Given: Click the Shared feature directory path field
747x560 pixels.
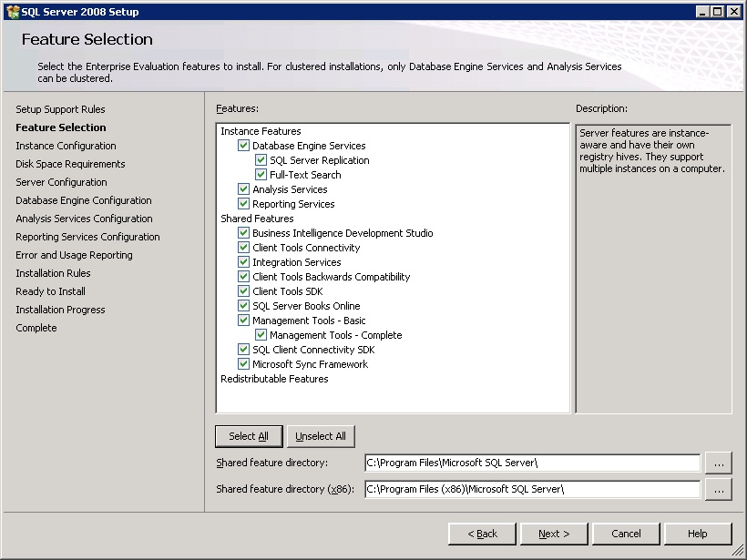Looking at the screenshot, I should point(533,463).
